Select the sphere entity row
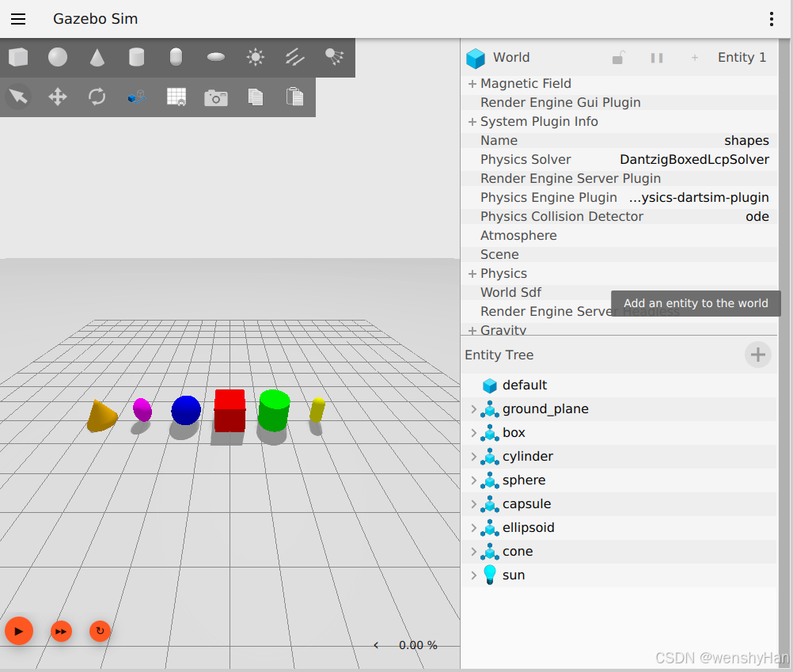The height and width of the screenshot is (672, 793). tap(620, 480)
